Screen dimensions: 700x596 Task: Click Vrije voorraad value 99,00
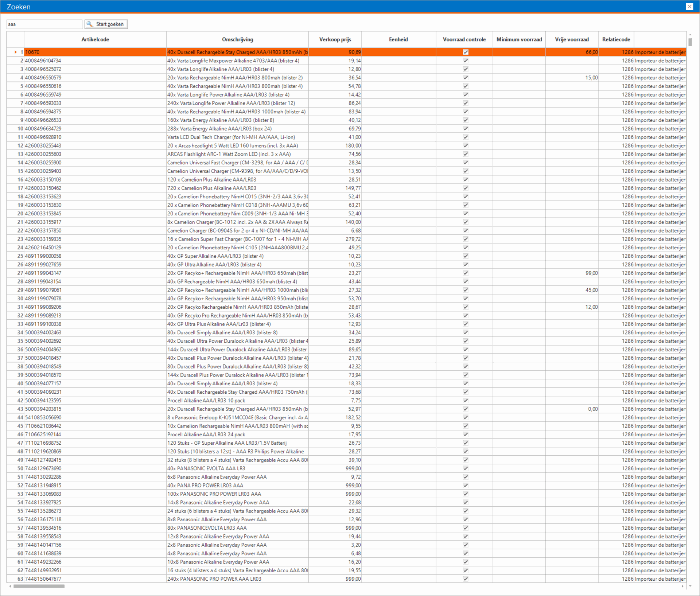point(591,273)
